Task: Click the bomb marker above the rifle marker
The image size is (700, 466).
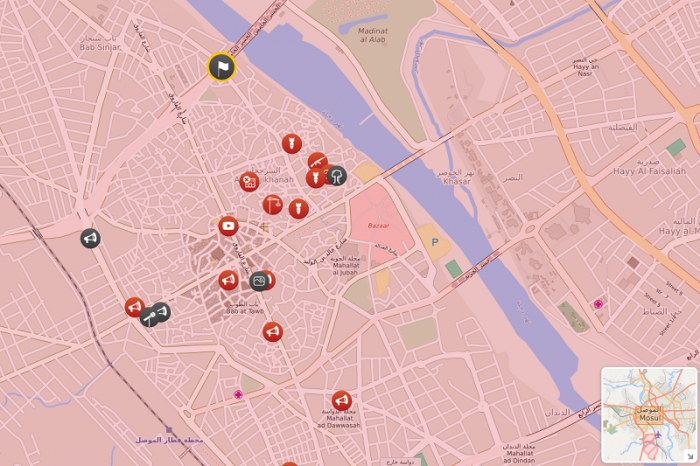Action: 292,144
